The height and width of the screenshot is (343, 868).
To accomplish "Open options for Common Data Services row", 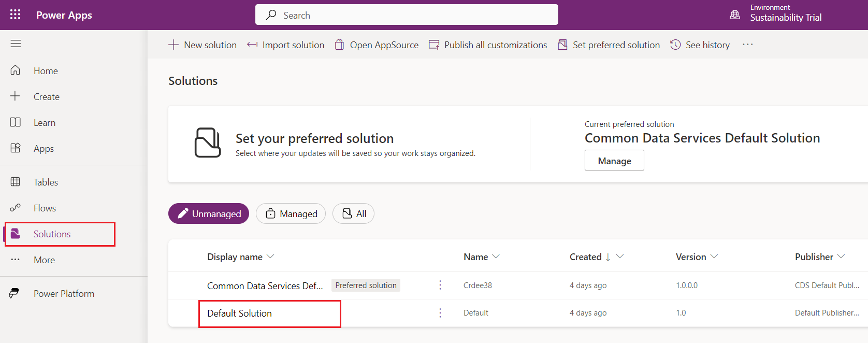I will pyautogui.click(x=440, y=285).
